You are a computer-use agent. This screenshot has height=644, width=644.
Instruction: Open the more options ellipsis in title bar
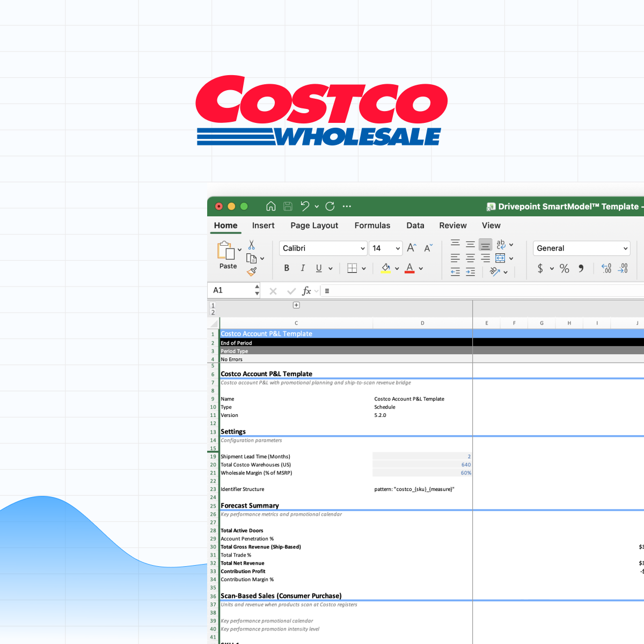[347, 206]
